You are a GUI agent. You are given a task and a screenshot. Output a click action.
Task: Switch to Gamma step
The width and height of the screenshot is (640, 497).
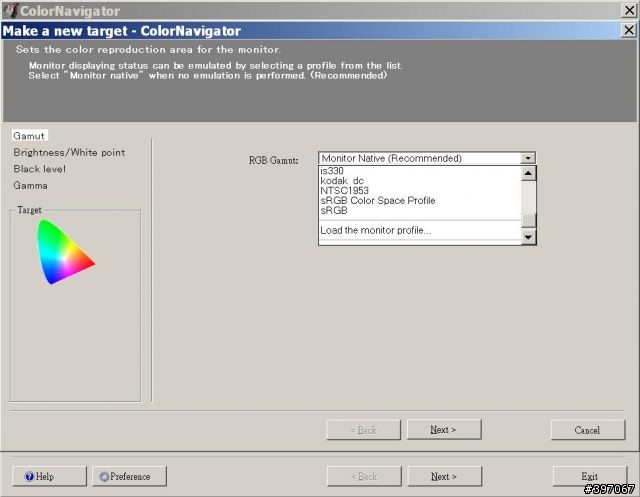30,185
